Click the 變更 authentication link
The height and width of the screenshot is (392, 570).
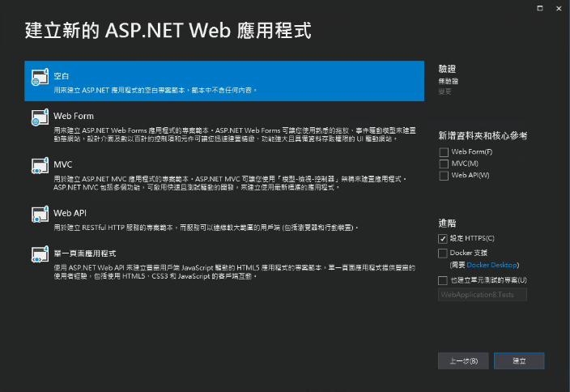pyautogui.click(x=445, y=92)
